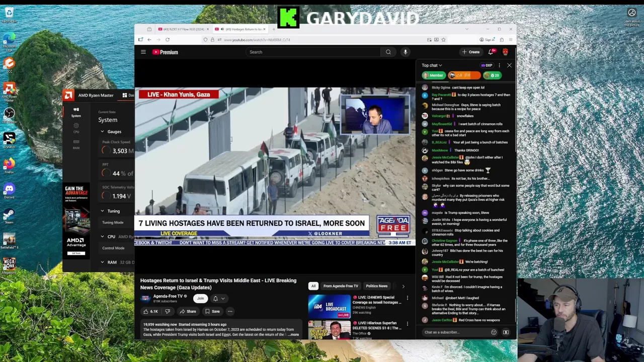This screenshot has width=644, height=362.
Task: Open the Top chat dropdown
Action: click(432, 65)
